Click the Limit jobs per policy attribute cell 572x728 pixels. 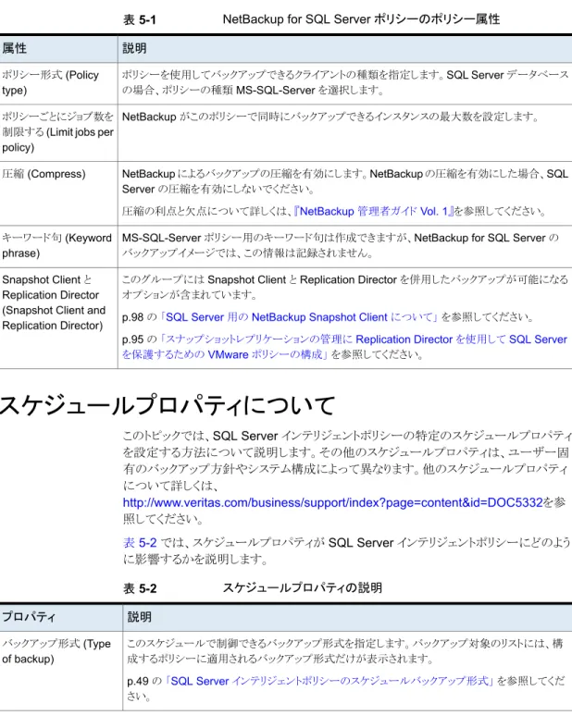[58, 133]
